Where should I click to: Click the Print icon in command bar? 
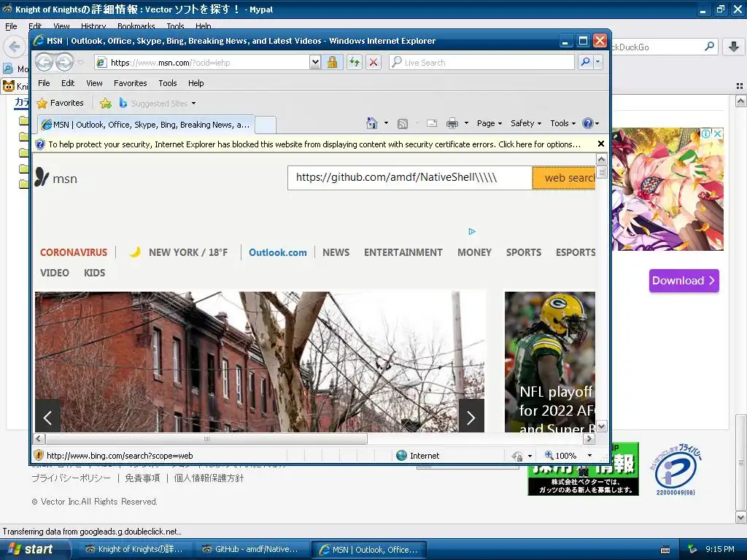[x=452, y=123]
